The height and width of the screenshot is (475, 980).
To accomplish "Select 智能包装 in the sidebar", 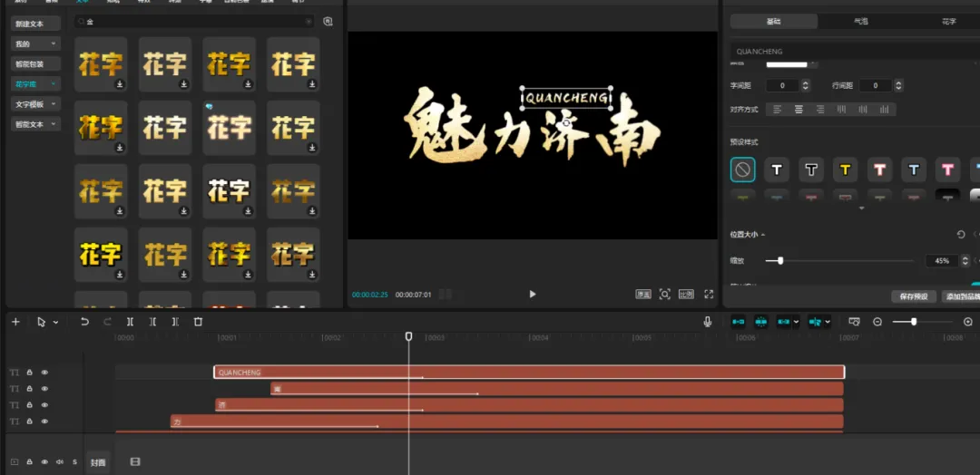I will point(35,63).
